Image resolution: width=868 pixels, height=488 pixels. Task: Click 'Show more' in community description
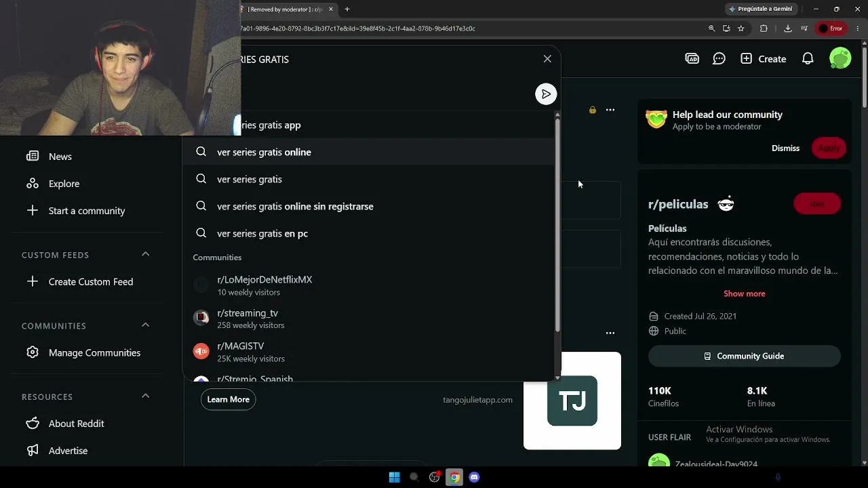click(x=744, y=293)
